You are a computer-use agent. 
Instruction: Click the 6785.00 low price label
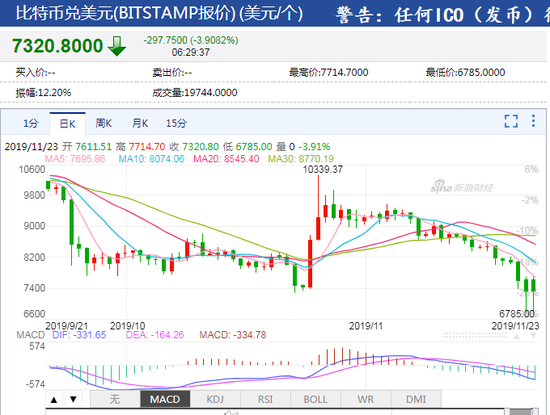(517, 313)
